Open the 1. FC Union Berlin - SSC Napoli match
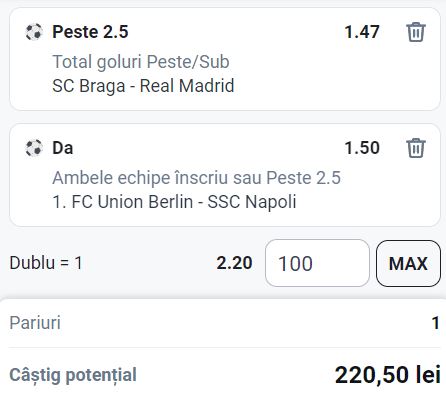 pyautogui.click(x=174, y=202)
